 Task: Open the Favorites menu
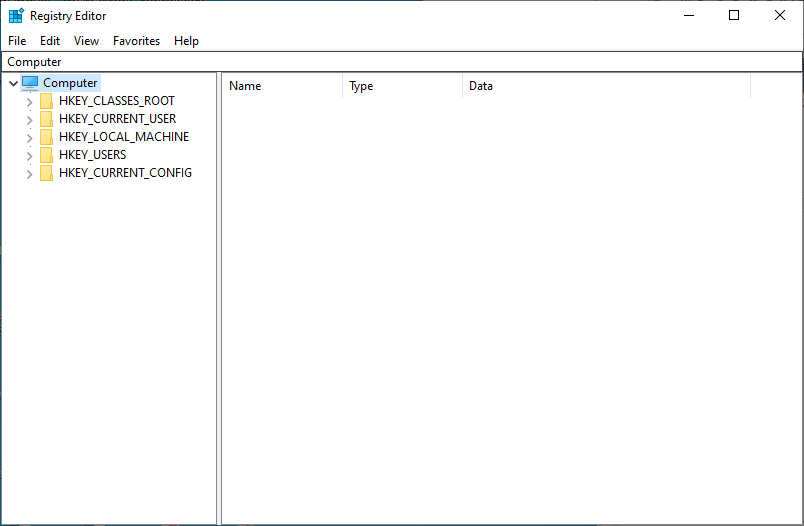click(136, 41)
